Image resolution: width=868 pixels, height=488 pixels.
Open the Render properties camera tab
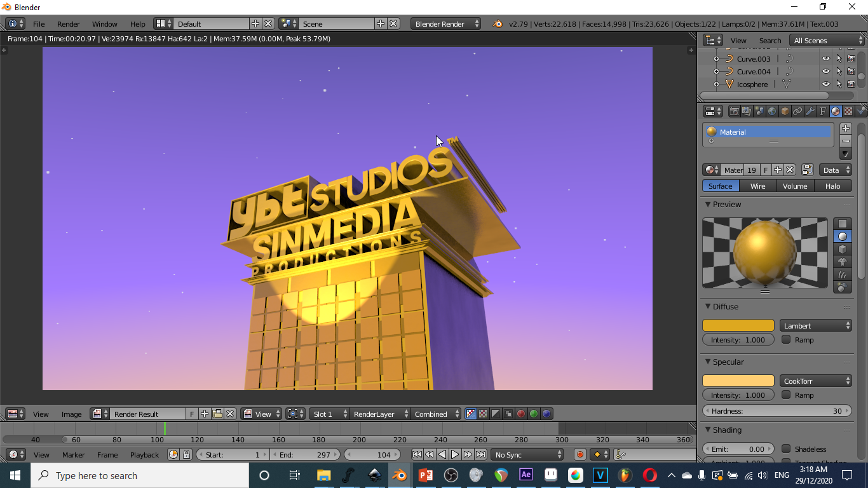734,111
